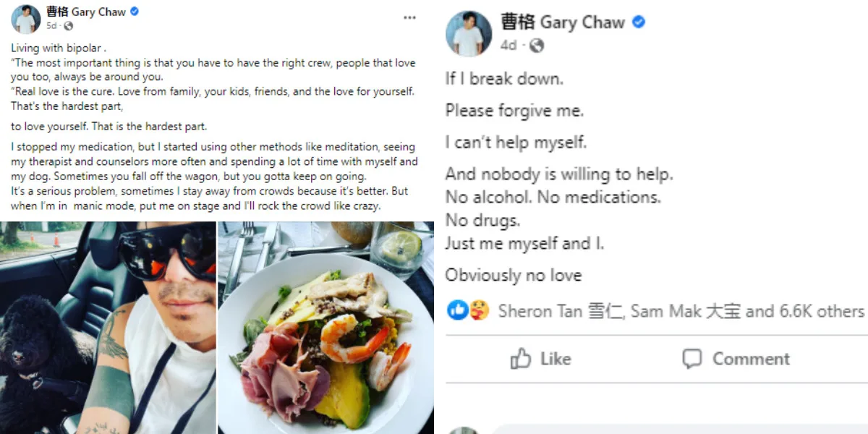Click the globe privacy icon beside 4d
The height and width of the screenshot is (434, 868).
[x=536, y=46]
